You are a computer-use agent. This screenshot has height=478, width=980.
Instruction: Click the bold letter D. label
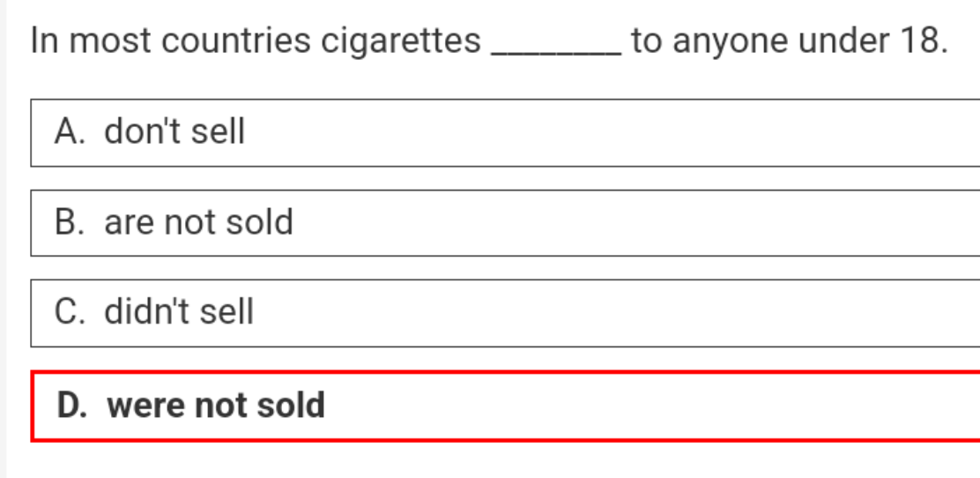tap(72, 406)
